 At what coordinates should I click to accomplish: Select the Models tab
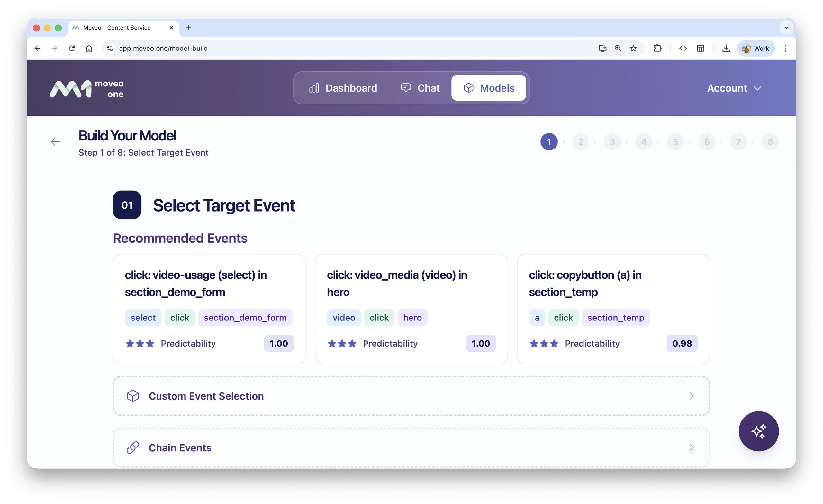(x=489, y=88)
